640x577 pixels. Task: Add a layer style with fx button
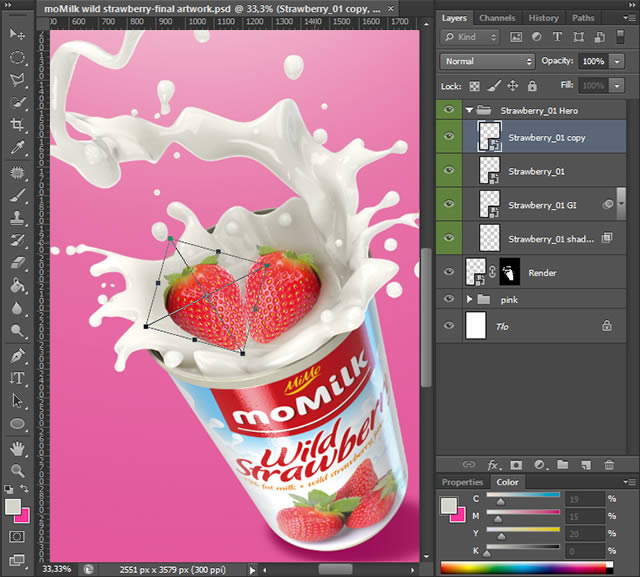click(x=494, y=465)
